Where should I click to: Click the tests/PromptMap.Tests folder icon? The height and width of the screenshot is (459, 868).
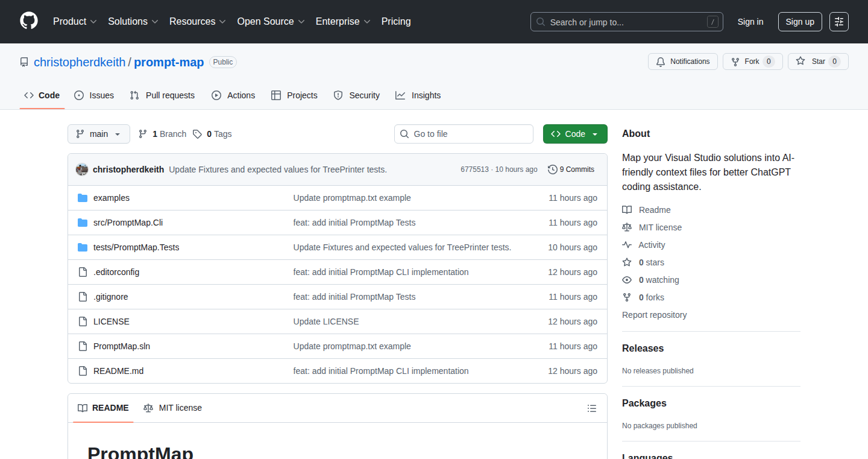83,247
